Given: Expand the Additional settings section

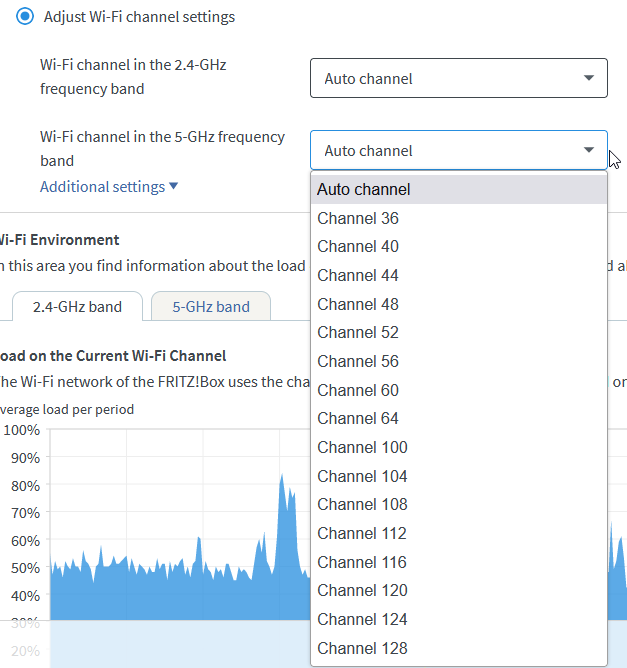Looking at the screenshot, I should point(109,187).
